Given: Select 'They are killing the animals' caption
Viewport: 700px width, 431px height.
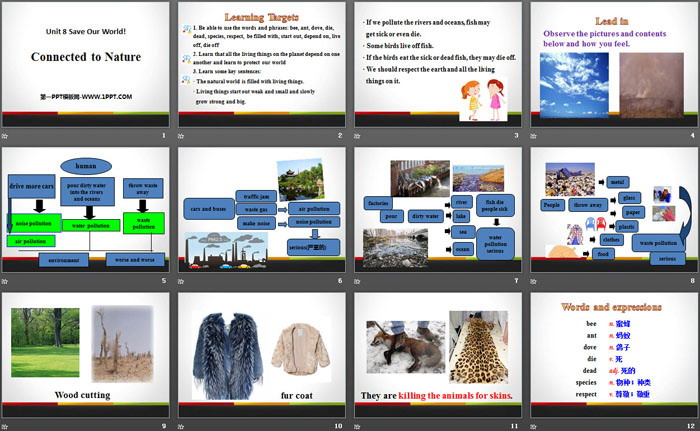Looking at the screenshot, I should (436, 395).
